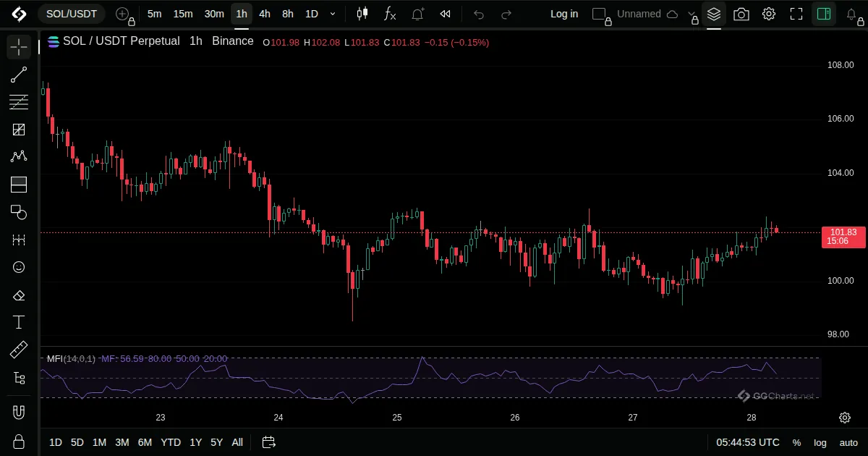Click the redo arrow
The width and height of the screenshot is (868, 456).
[x=506, y=14]
